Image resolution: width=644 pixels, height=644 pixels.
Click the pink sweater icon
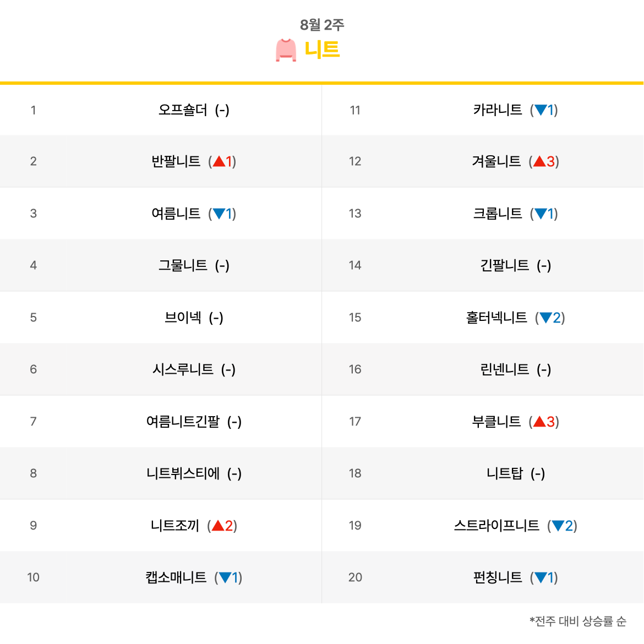click(286, 50)
